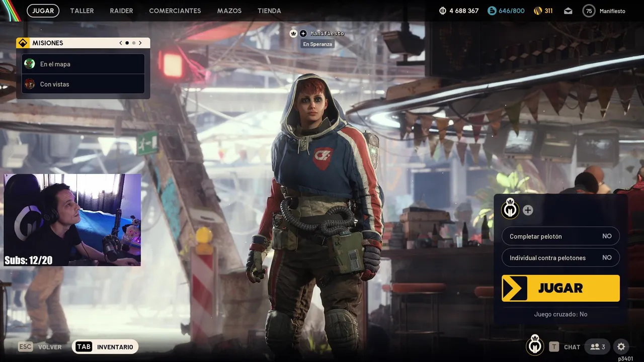
Task: Open the mail inbox envelope icon
Action: click(x=568, y=11)
